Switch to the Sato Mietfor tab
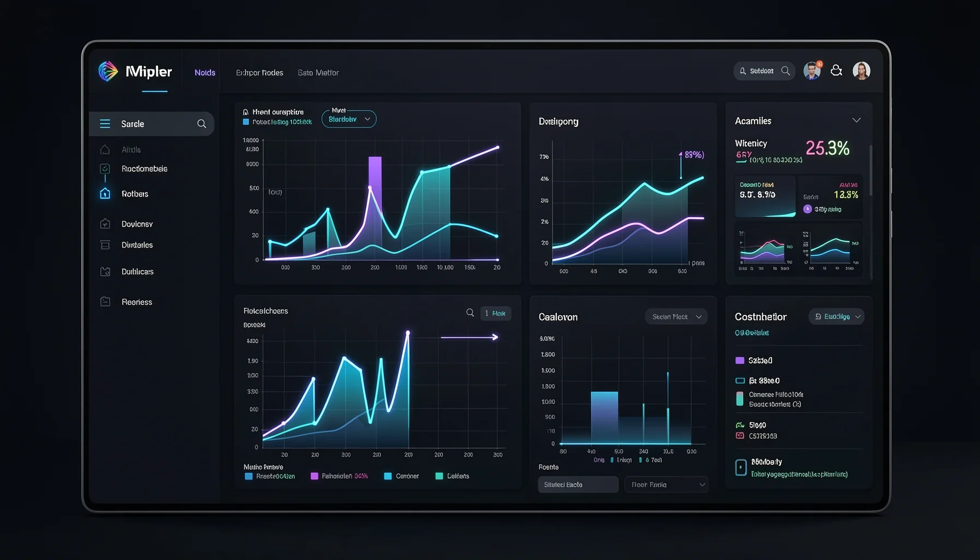980x560 pixels. 318,73
